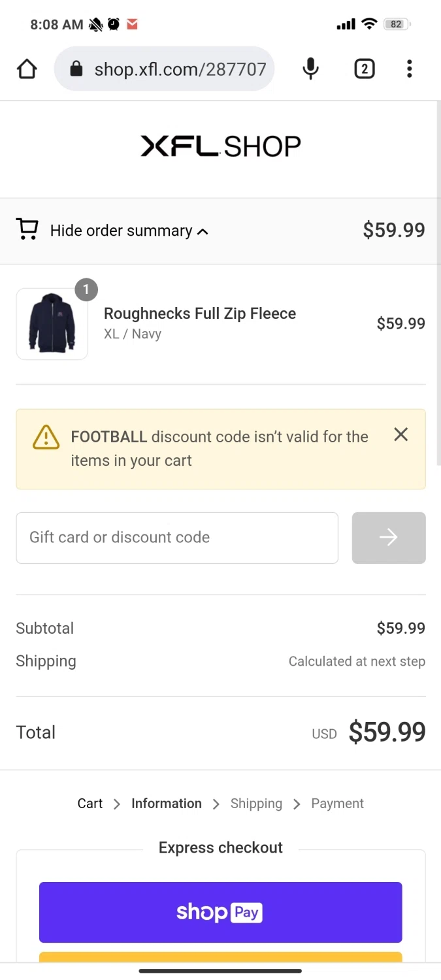Submit discount code with arrow button

coord(389,538)
